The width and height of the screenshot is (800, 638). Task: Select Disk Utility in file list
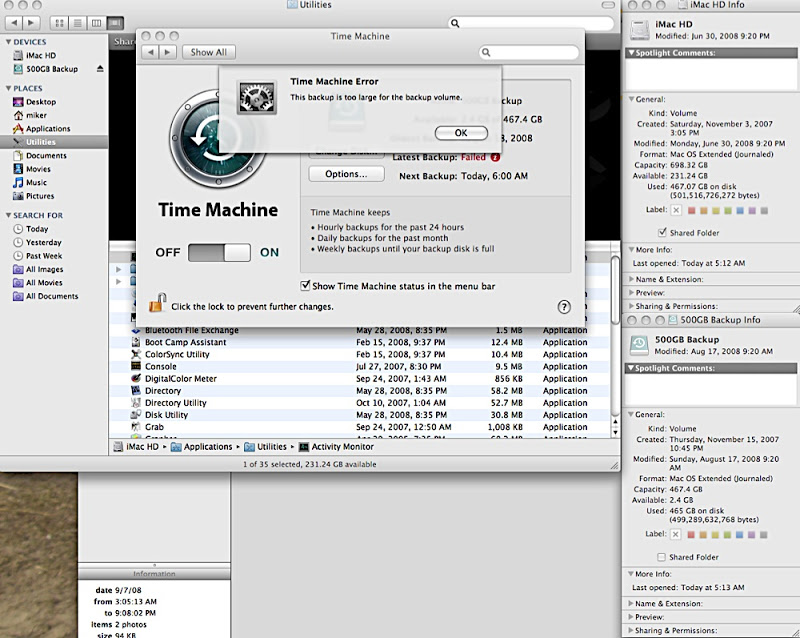pyautogui.click(x=359, y=415)
